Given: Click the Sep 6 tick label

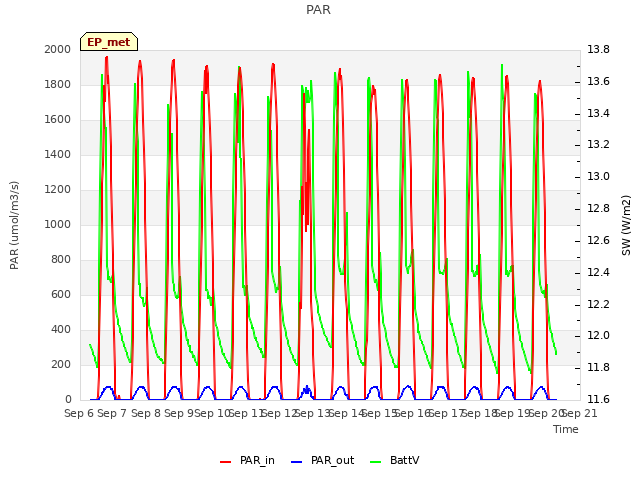Looking at the screenshot, I should pos(79,413).
